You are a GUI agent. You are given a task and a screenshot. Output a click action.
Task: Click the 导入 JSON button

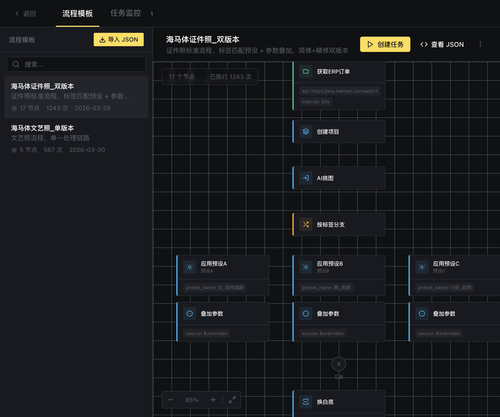(x=119, y=40)
